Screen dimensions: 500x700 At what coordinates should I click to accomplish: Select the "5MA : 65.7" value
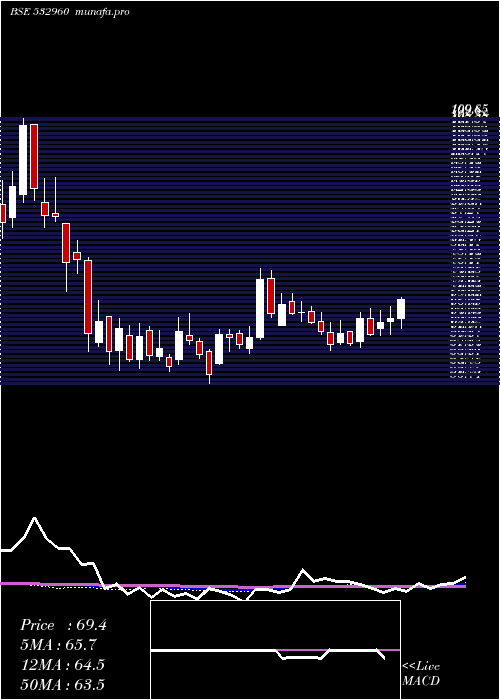coord(59,645)
